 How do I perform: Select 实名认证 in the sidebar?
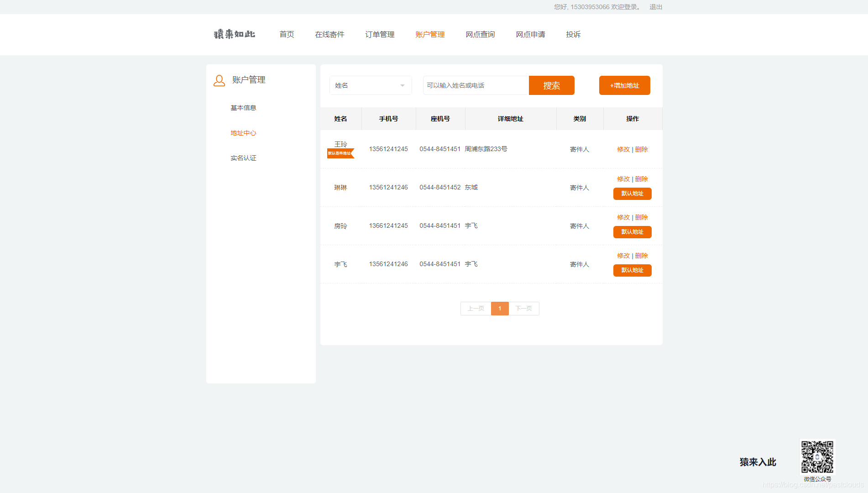tap(243, 158)
